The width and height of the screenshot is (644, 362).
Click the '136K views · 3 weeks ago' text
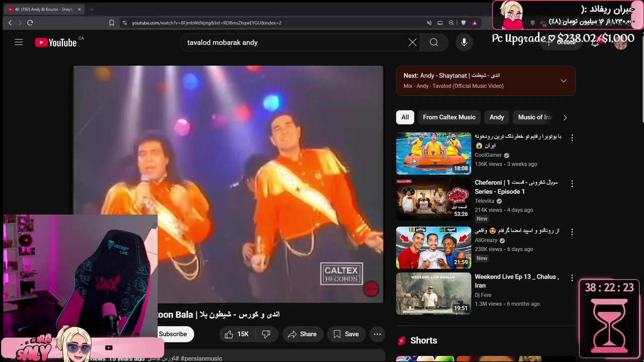click(506, 164)
